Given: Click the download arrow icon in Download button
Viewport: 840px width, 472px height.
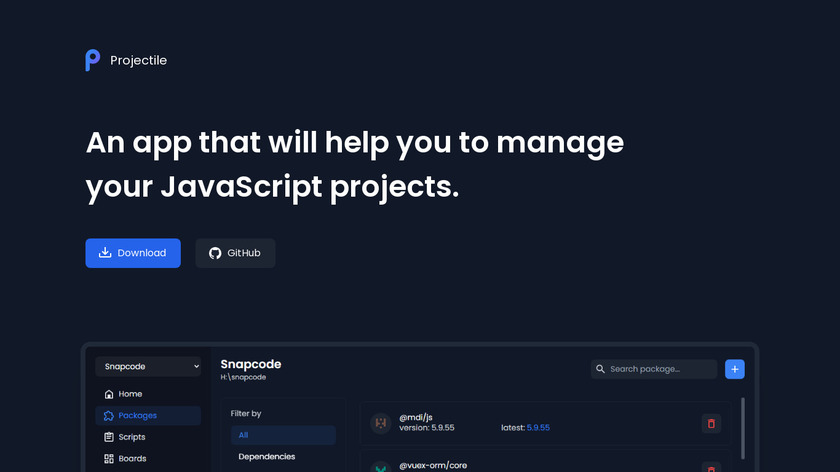Looking at the screenshot, I should coord(105,252).
